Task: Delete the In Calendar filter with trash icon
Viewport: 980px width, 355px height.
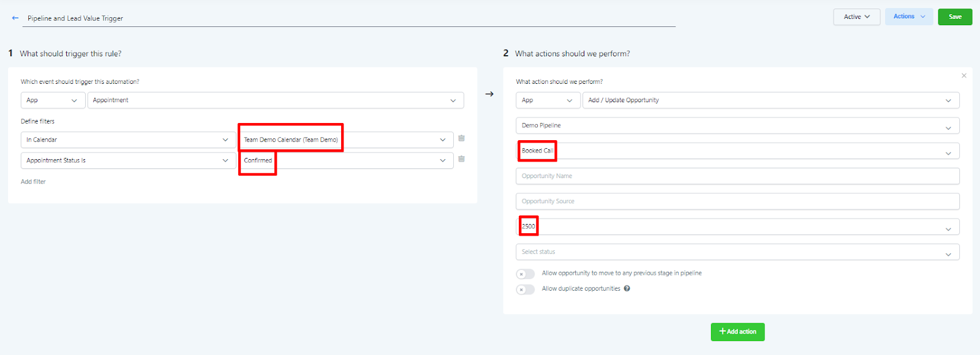Action: click(461, 138)
